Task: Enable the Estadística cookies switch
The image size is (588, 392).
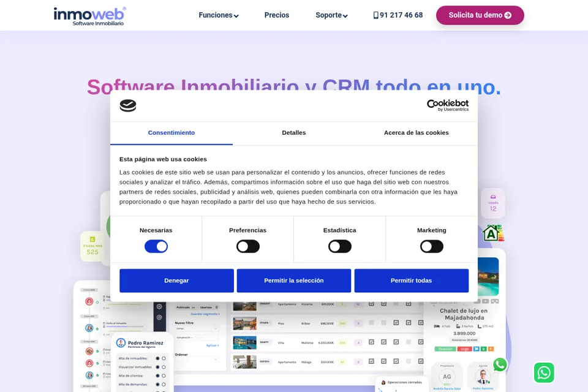Action: pos(340,246)
